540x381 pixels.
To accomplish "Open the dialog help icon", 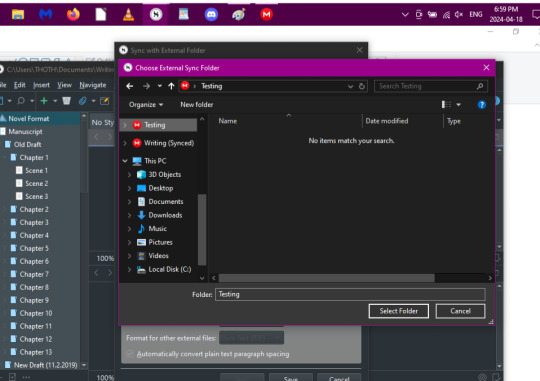I will (x=482, y=104).
